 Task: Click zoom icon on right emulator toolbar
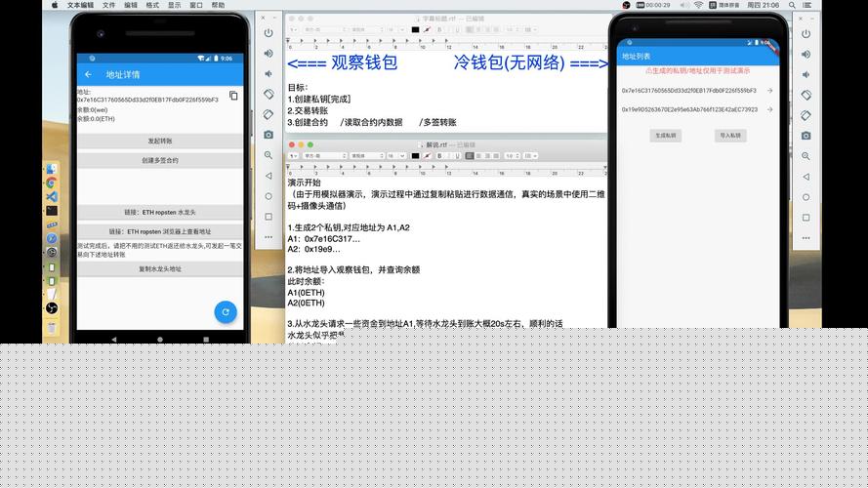click(x=806, y=155)
